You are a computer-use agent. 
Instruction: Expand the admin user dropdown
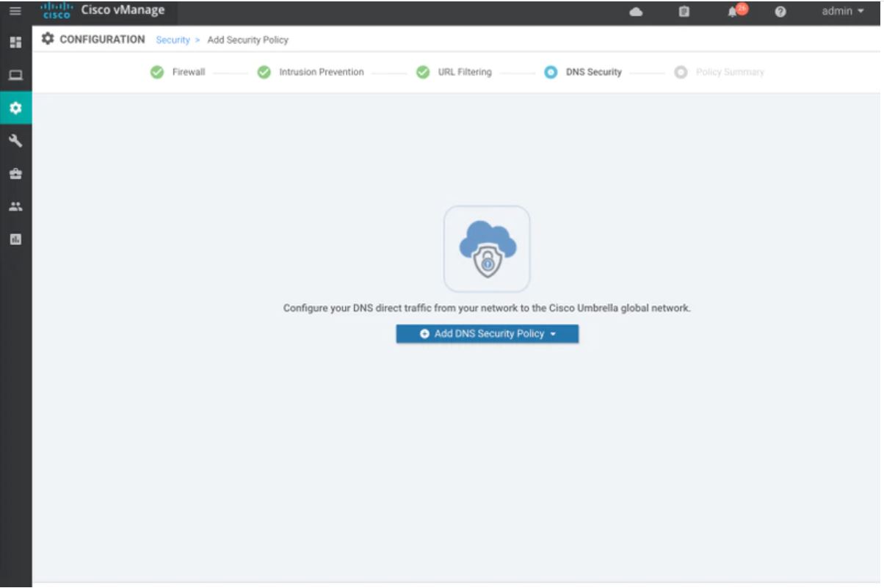[842, 11]
